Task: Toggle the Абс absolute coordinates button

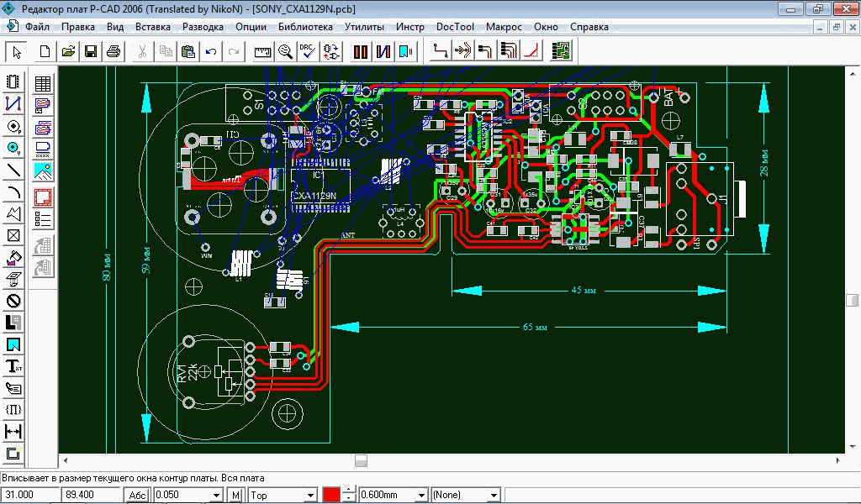Action: tap(137, 495)
